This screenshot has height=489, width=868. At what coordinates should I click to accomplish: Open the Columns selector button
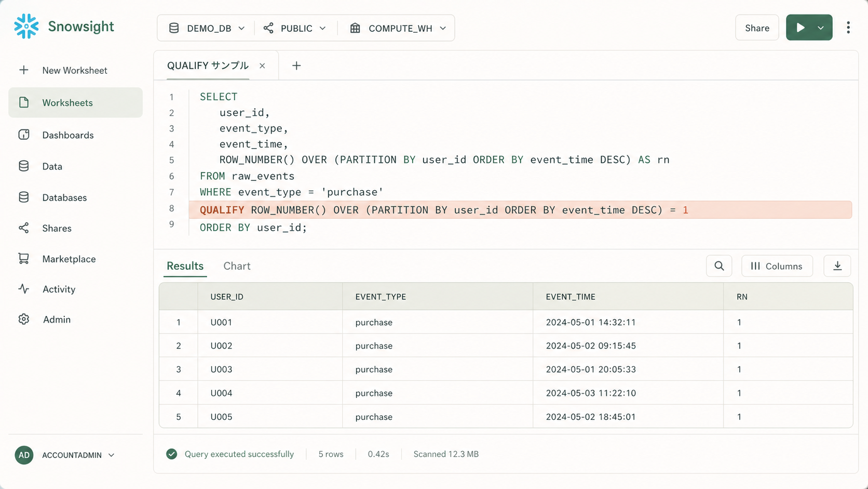click(777, 266)
